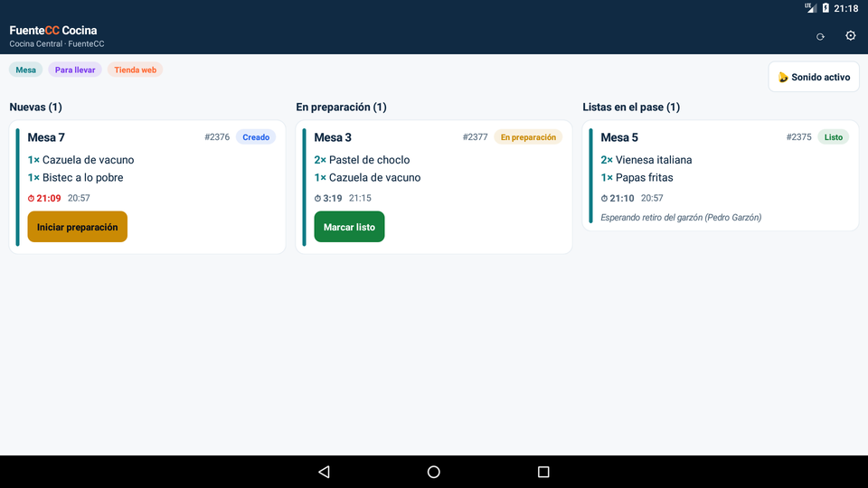The width and height of the screenshot is (868, 488).
Task: Click order number #2377
Action: coord(475,137)
